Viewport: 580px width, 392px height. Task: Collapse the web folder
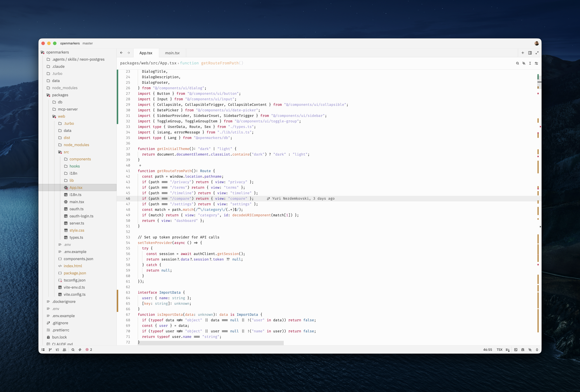pos(77,116)
